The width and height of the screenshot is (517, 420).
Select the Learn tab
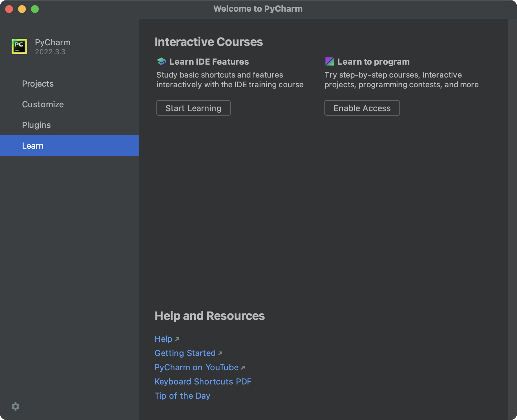(69, 145)
